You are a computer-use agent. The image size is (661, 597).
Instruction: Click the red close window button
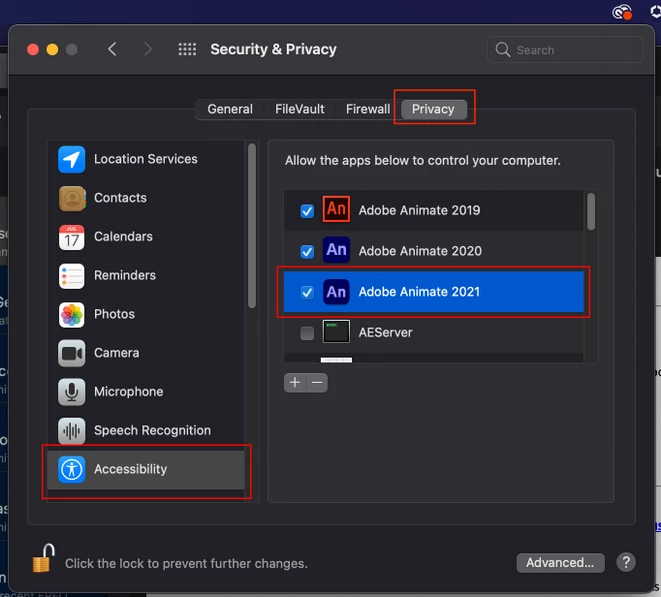point(33,50)
